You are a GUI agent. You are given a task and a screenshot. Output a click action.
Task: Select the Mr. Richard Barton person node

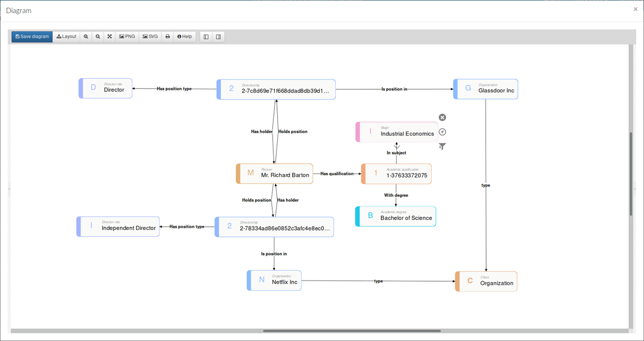[274, 173]
